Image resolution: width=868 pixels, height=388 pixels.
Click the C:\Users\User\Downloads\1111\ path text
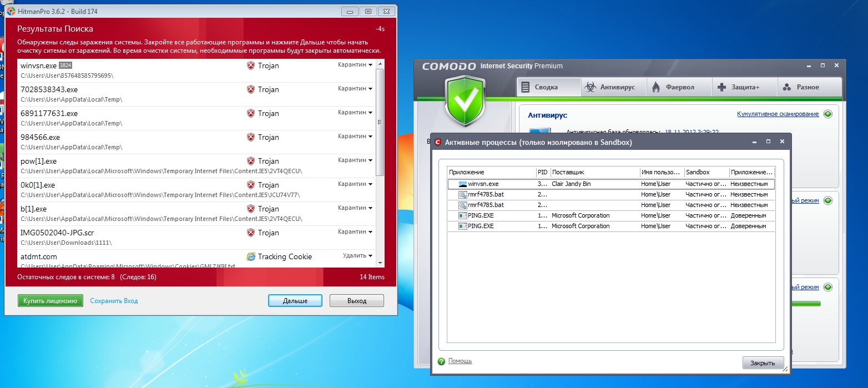(x=67, y=243)
